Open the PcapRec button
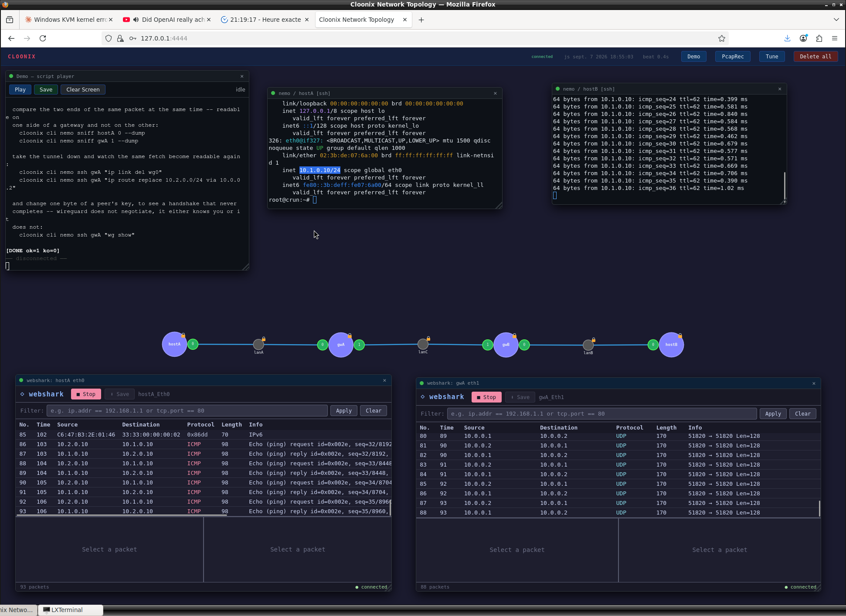The height and width of the screenshot is (616, 846). click(733, 57)
